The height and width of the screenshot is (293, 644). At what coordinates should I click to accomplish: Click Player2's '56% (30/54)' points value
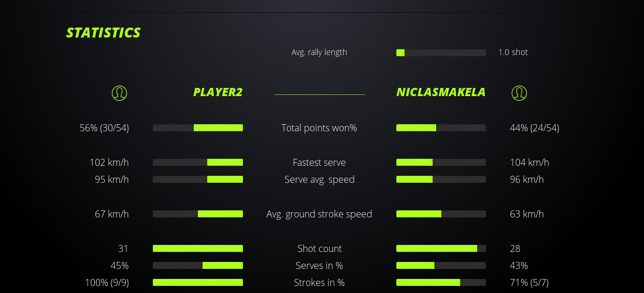pos(104,128)
